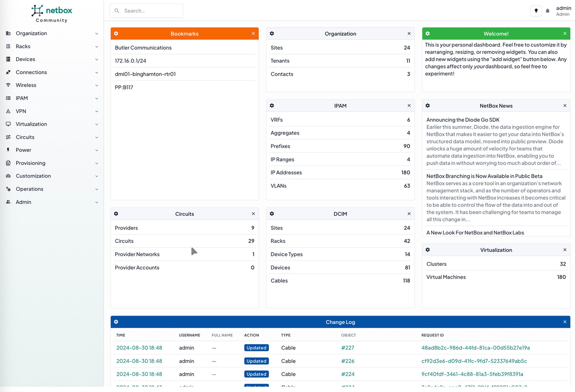This screenshot has height=392, width=575.
Task: Close the NetBox News widget
Action: pos(565,106)
